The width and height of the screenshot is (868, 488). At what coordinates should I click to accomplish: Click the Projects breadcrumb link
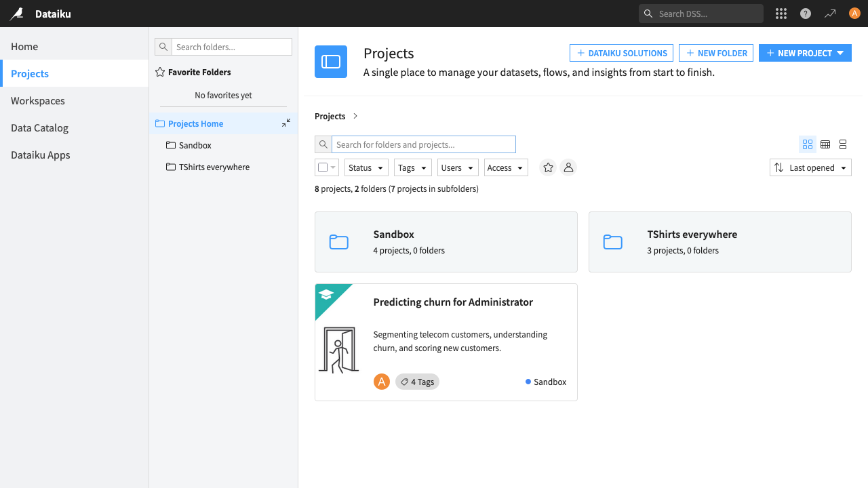[330, 116]
